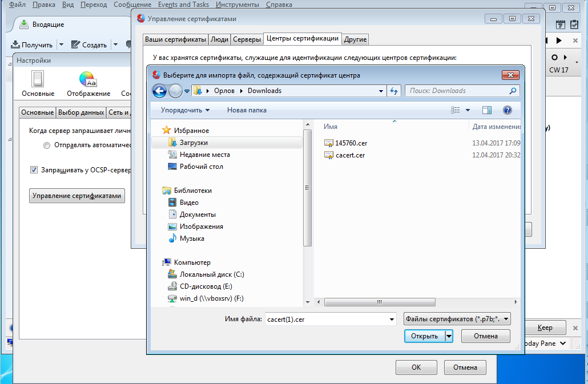Switch to Выбор данных tab in Настройки
Screen dimensions: 588x384
pyautogui.click(x=81, y=112)
